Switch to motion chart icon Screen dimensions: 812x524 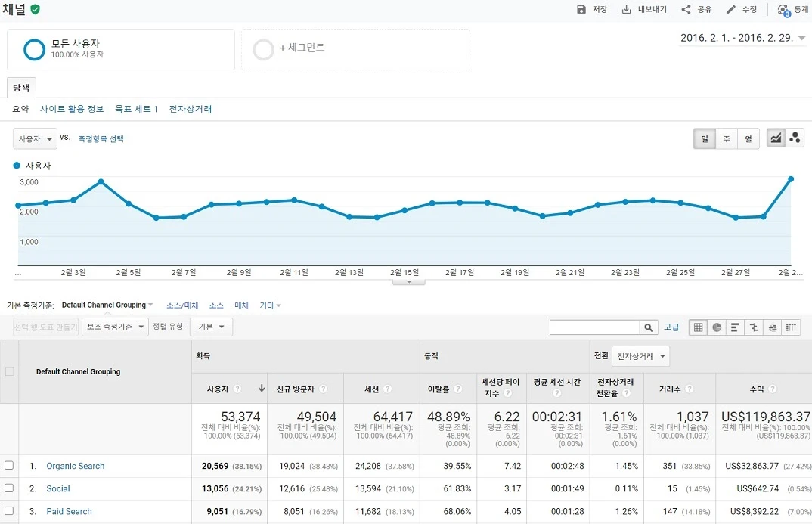click(x=795, y=138)
